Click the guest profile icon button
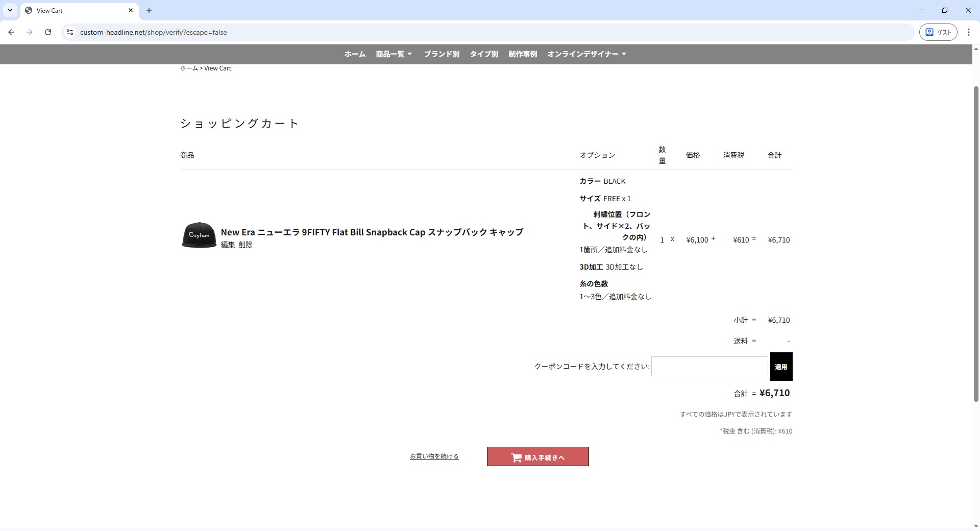Viewport: 980px width, 531px height. click(x=938, y=32)
